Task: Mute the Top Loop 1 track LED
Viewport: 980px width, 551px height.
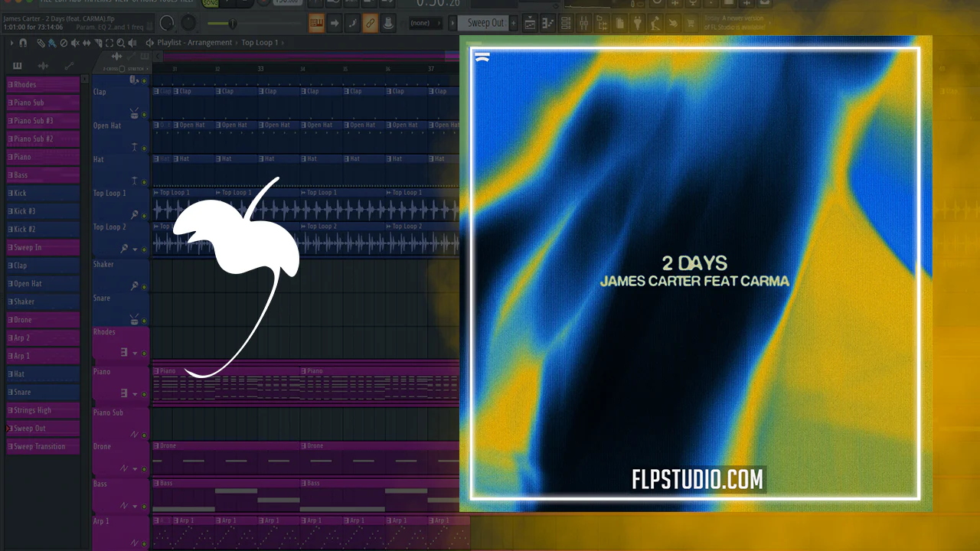Action: pyautogui.click(x=144, y=216)
